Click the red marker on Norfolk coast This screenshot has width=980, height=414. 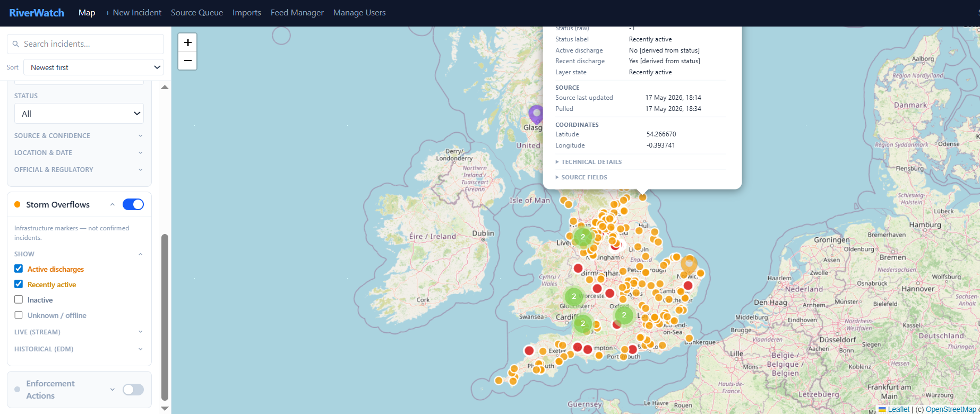point(688,286)
